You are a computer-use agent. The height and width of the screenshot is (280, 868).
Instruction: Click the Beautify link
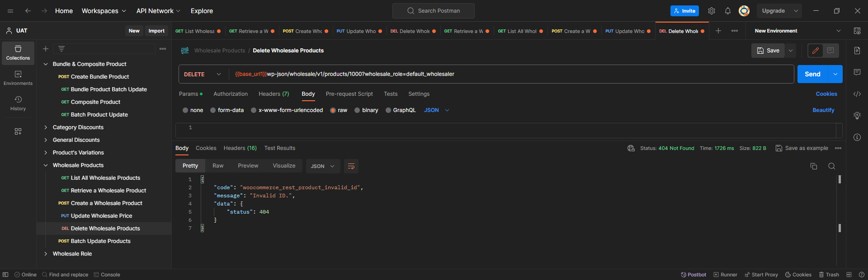coord(823,110)
